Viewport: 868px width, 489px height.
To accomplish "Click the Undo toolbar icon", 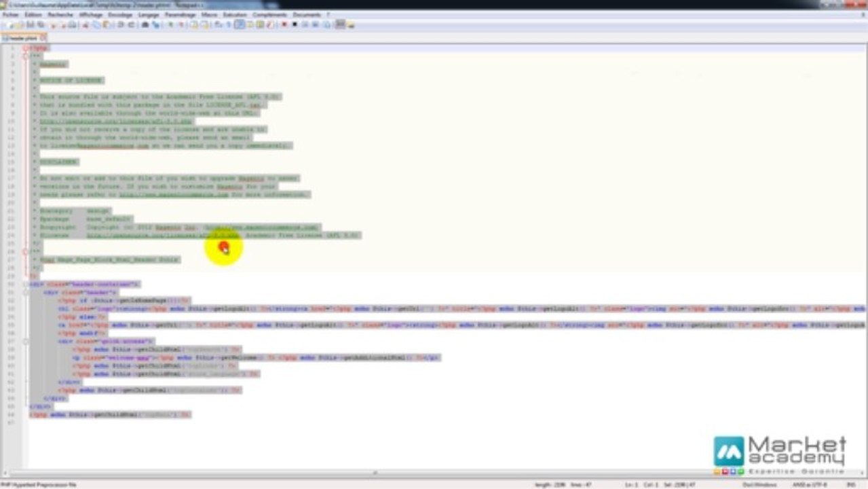I will coord(120,24).
